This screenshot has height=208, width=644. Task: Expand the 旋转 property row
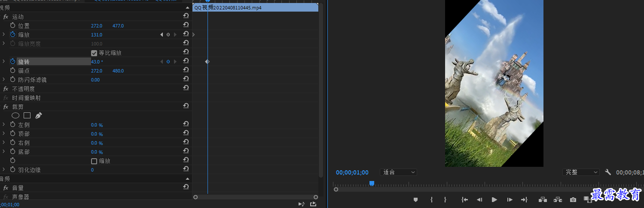pyautogui.click(x=3, y=61)
